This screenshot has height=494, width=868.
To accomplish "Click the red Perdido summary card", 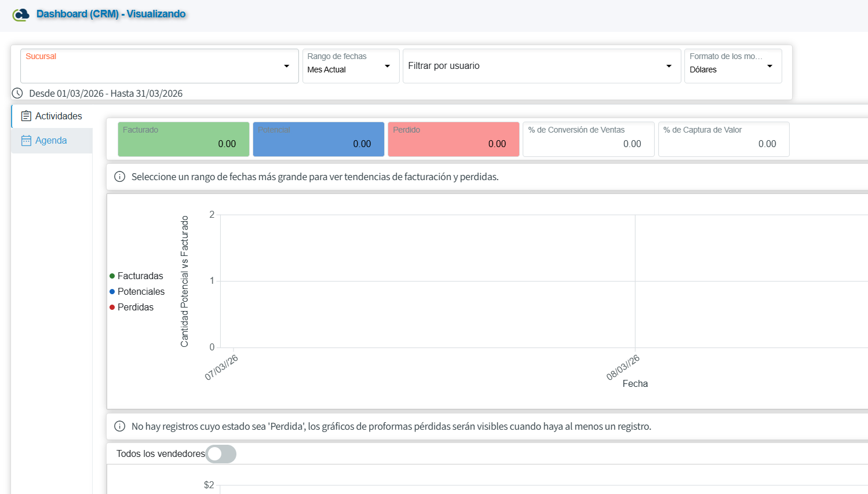I will (453, 139).
